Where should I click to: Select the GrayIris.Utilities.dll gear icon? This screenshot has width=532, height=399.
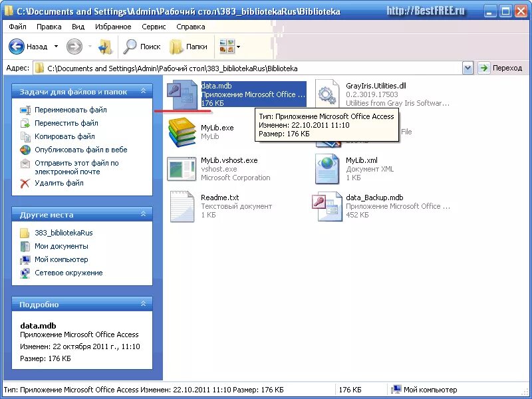pos(327,94)
